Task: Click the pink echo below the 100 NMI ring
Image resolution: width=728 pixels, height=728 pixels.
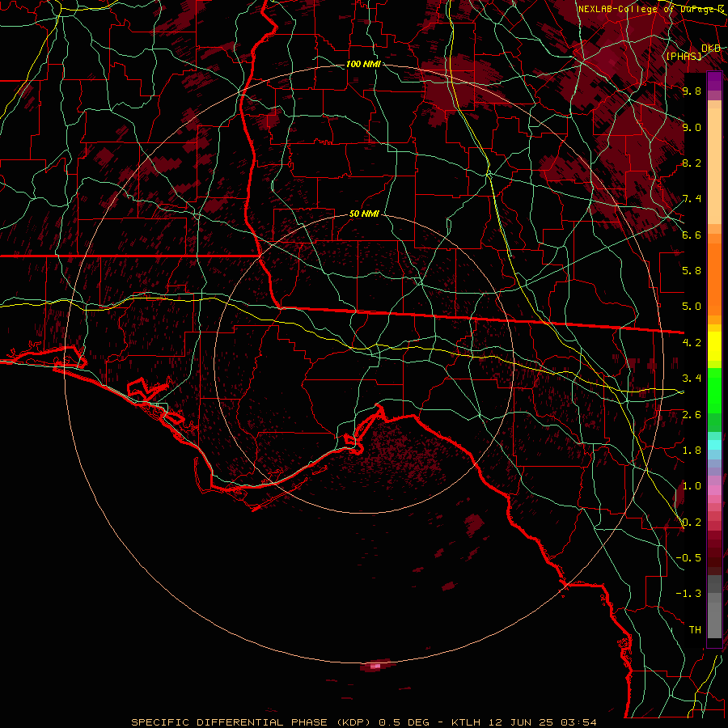Action: [377, 666]
